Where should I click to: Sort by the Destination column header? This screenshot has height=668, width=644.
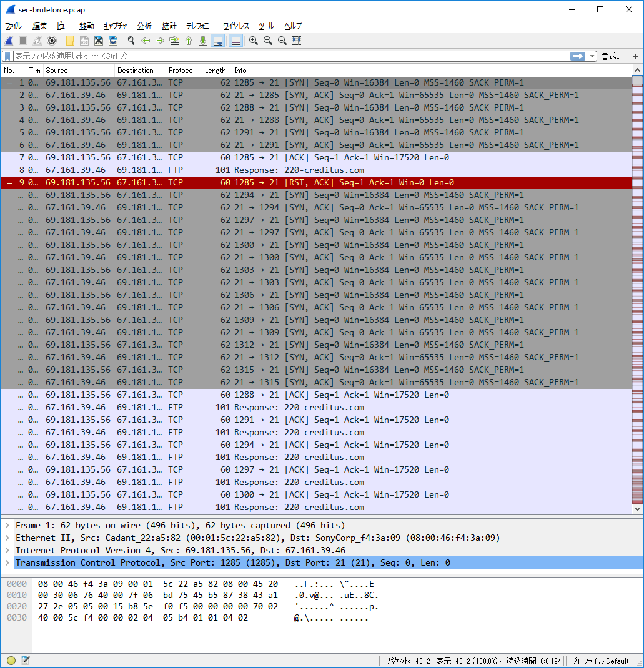[x=140, y=71]
